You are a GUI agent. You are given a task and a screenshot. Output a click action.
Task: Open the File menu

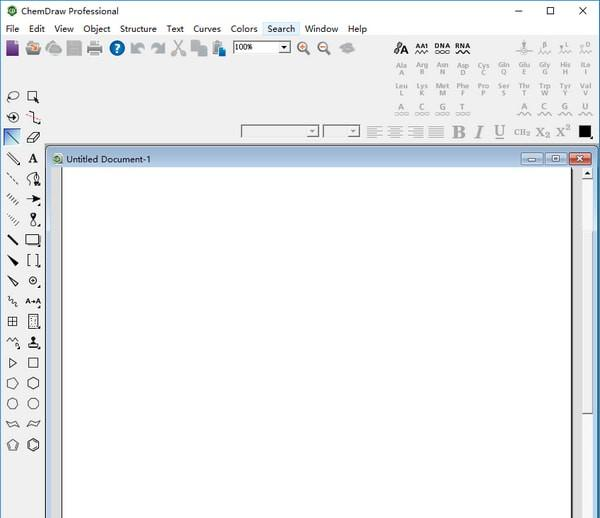point(12,29)
